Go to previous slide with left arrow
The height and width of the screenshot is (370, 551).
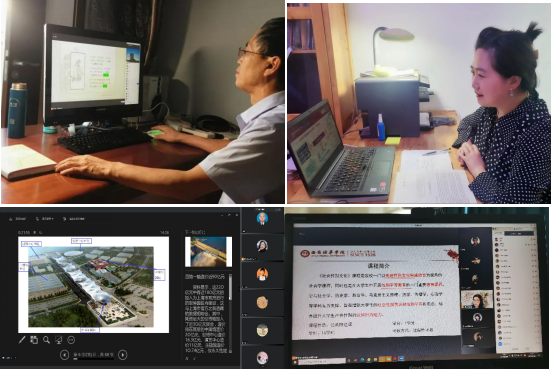[x=64, y=355]
